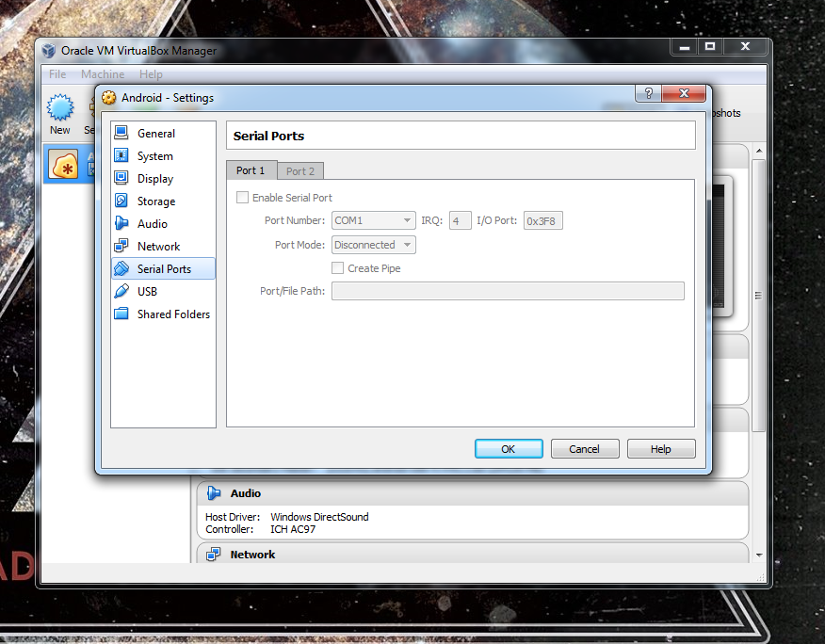Click the Port/File Path text field
The height and width of the screenshot is (644, 825).
pyautogui.click(x=508, y=291)
